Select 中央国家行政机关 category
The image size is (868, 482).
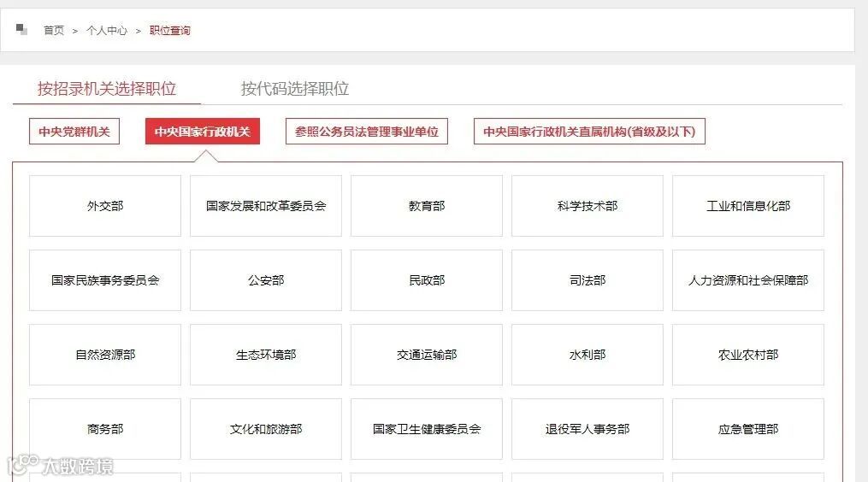tap(203, 131)
